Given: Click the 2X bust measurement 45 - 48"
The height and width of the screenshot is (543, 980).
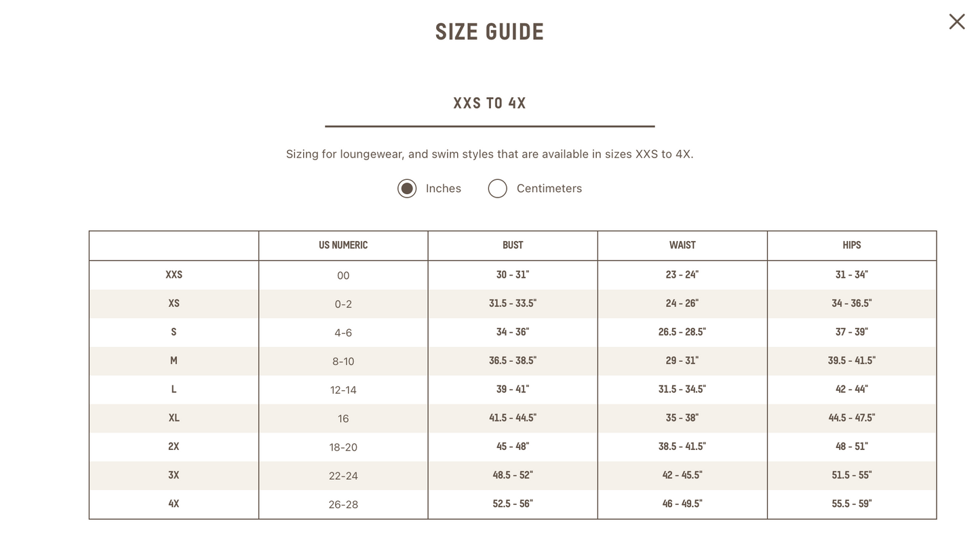Looking at the screenshot, I should click(513, 447).
